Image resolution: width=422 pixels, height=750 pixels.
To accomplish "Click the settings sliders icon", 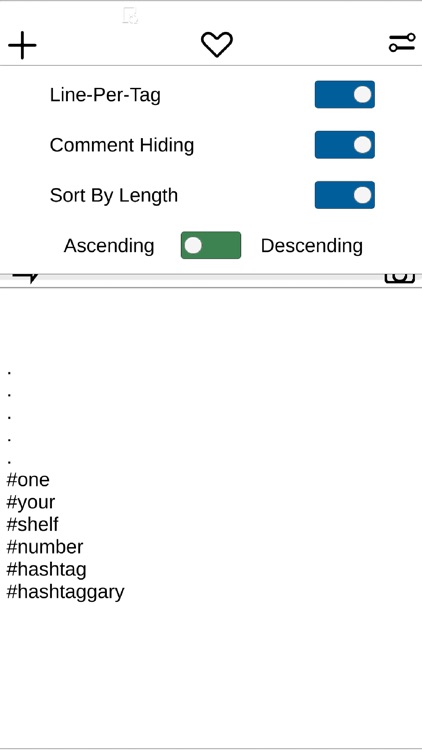I will tap(401, 43).
